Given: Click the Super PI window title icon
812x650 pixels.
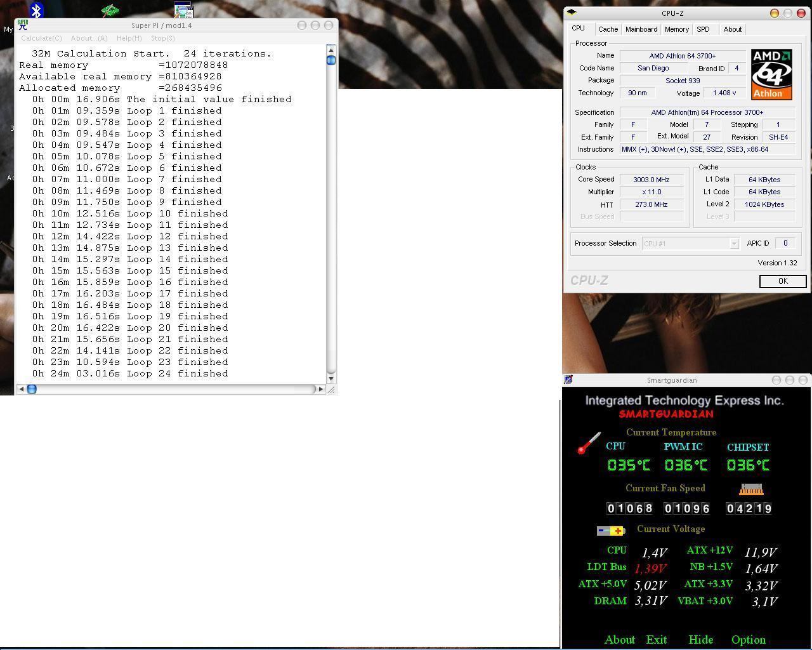Looking at the screenshot, I should [x=23, y=25].
